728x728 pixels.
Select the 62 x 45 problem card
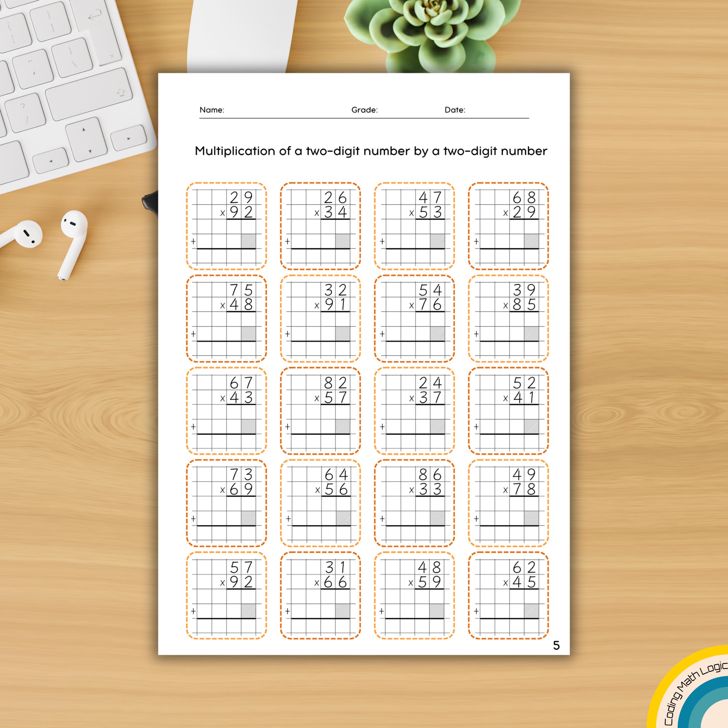coord(508,596)
